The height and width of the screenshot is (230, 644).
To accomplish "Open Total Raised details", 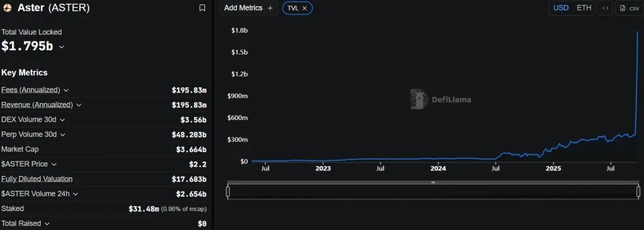I will point(47,224).
